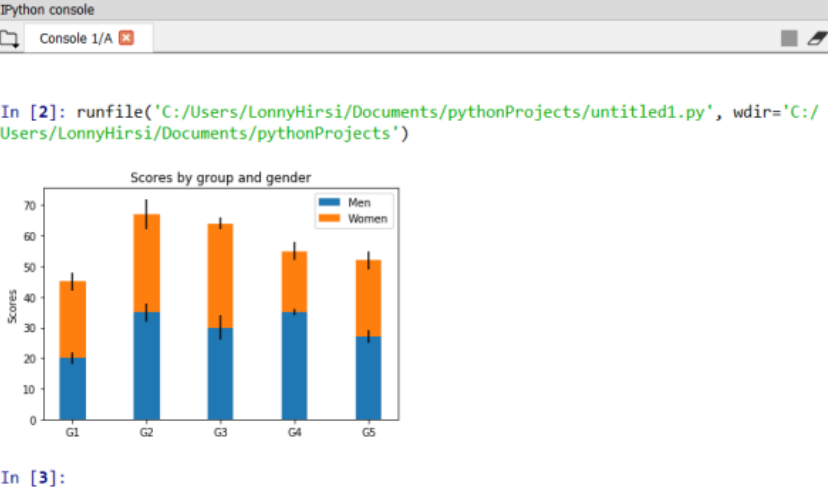834x489 pixels.
Task: Click the G3 x-axis label
Action: pyautogui.click(x=220, y=432)
